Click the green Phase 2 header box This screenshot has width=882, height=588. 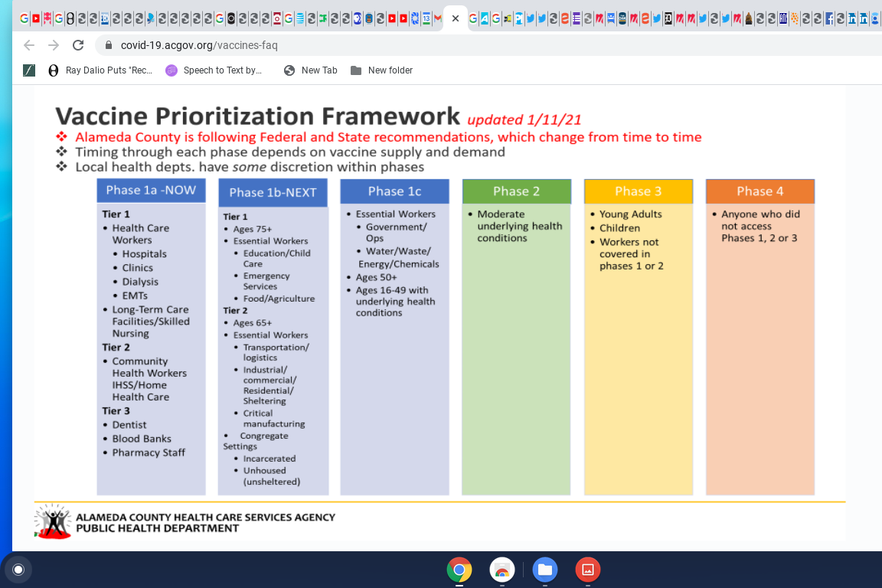[516, 191]
